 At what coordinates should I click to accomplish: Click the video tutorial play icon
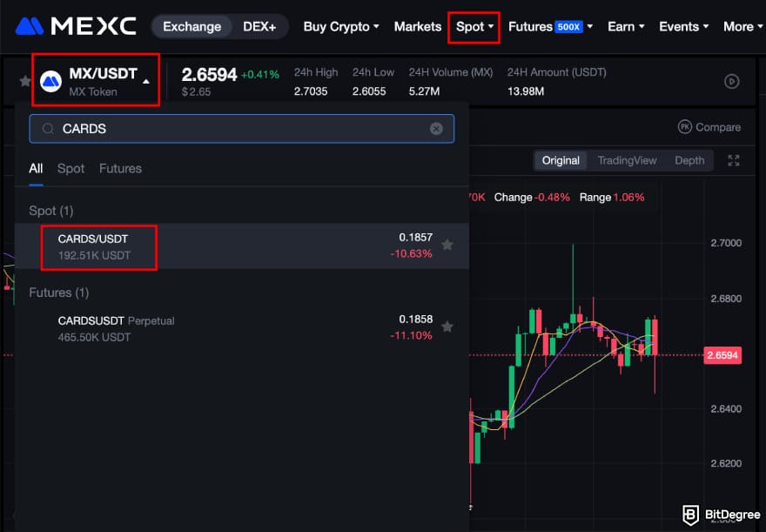point(731,81)
